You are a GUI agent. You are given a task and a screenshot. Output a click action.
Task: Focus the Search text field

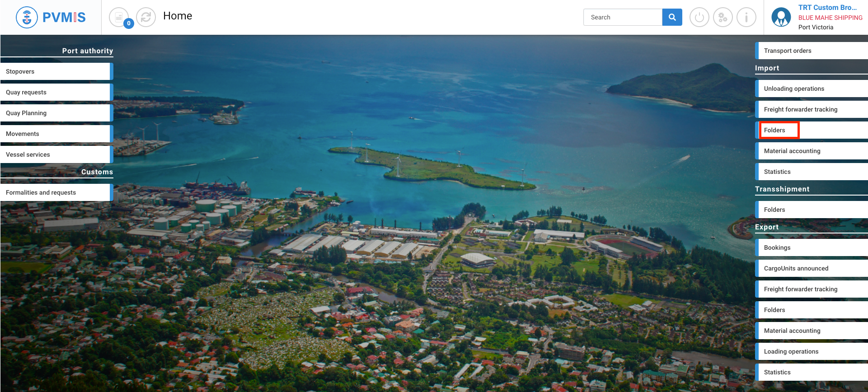pyautogui.click(x=623, y=17)
